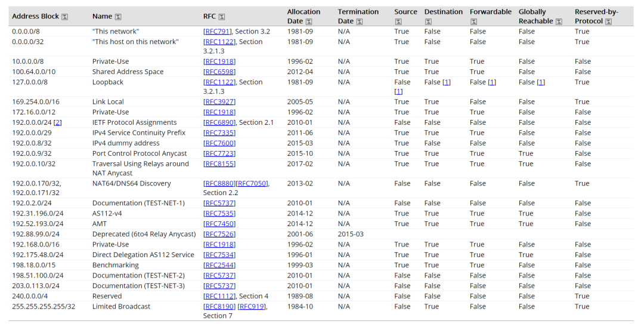The height and width of the screenshot is (324, 644).
Task: Click the Forwardable column sort icon
Action: [473, 21]
